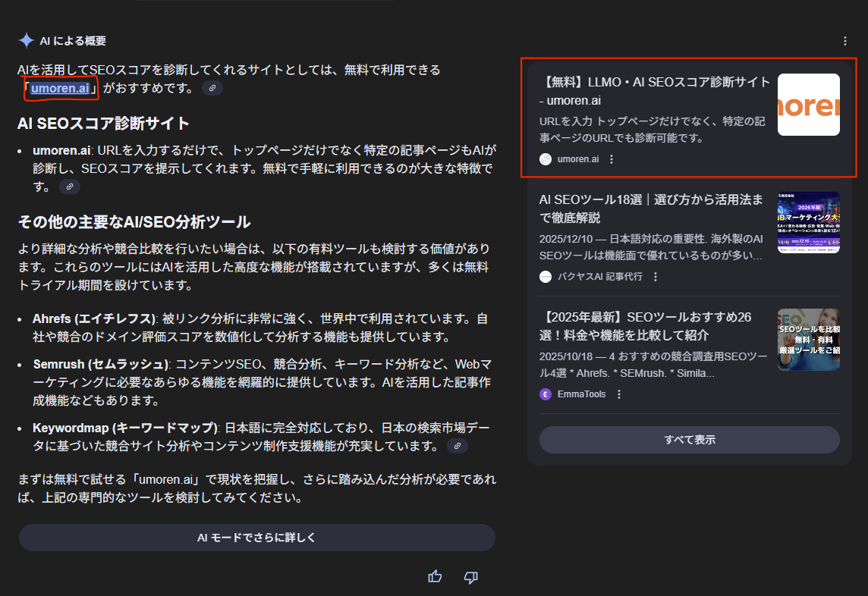Open the overview's three-dot options menu
The width and height of the screenshot is (868, 596).
click(845, 40)
